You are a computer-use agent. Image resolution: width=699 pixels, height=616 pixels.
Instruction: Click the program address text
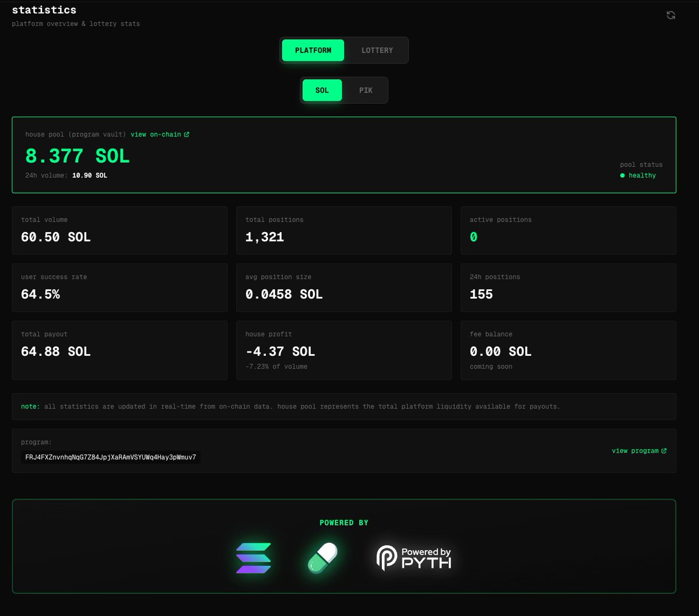point(111,457)
